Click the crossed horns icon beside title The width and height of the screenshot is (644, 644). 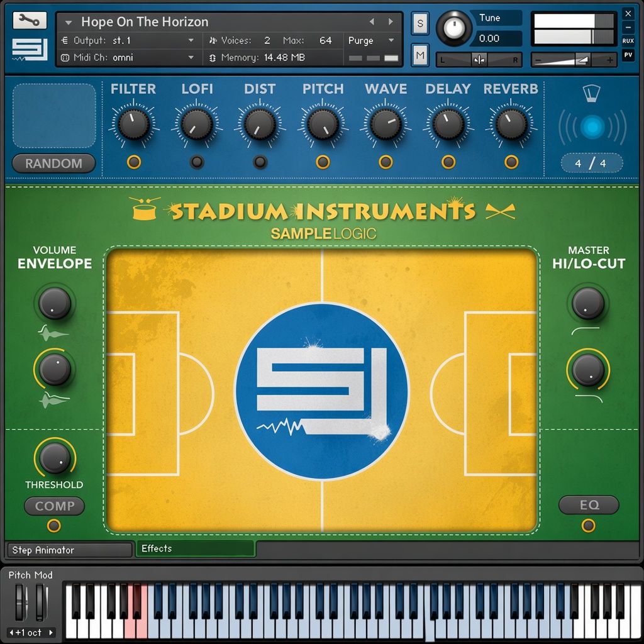(500, 211)
